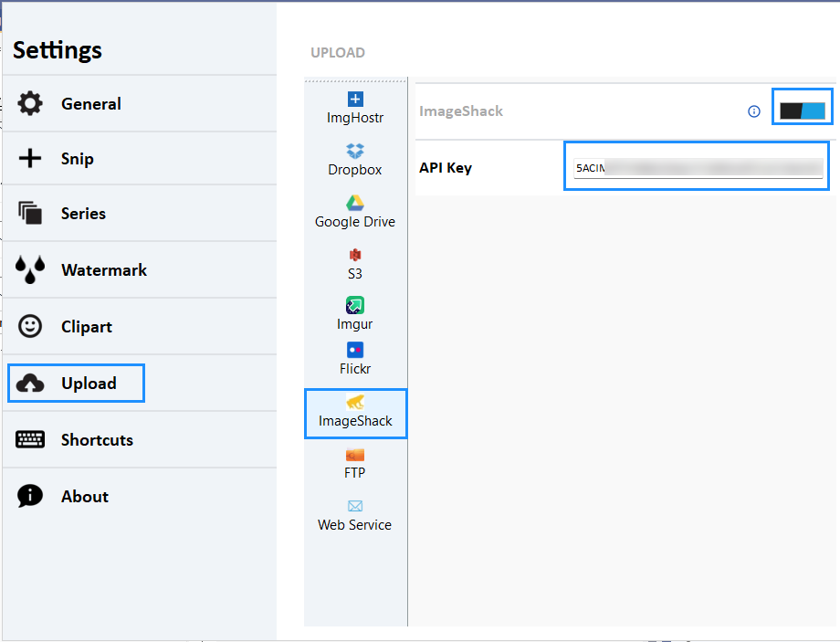The image size is (840, 642).
Task: Open the Shortcuts settings section
Action: pos(140,440)
